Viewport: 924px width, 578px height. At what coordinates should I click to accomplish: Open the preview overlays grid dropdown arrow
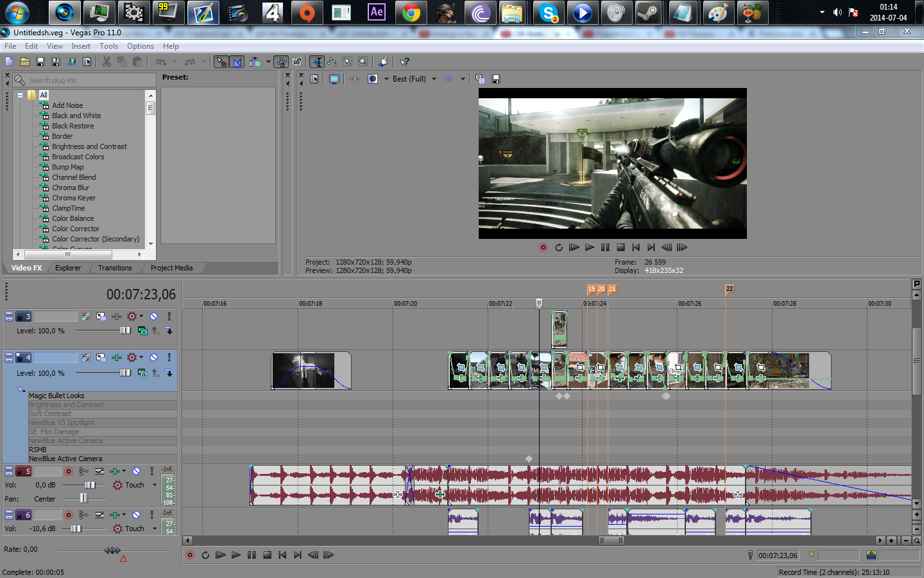click(463, 79)
